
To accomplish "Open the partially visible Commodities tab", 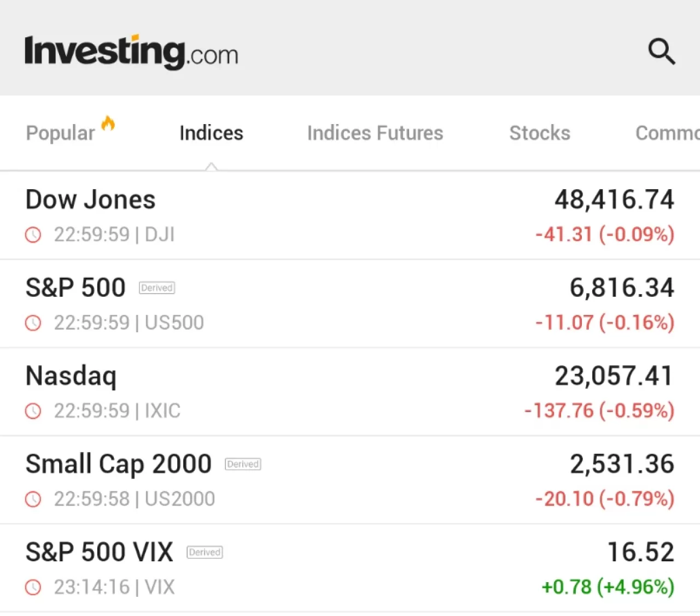I will click(x=667, y=133).
